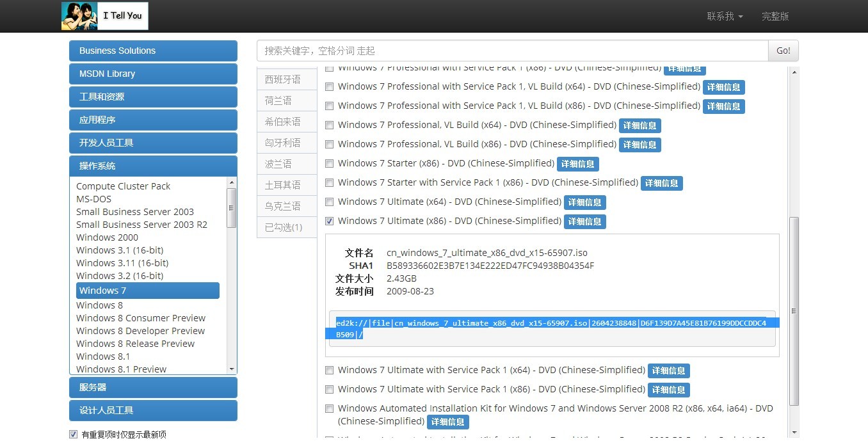Click the Go! search button
The width and height of the screenshot is (868, 448).
(783, 51)
